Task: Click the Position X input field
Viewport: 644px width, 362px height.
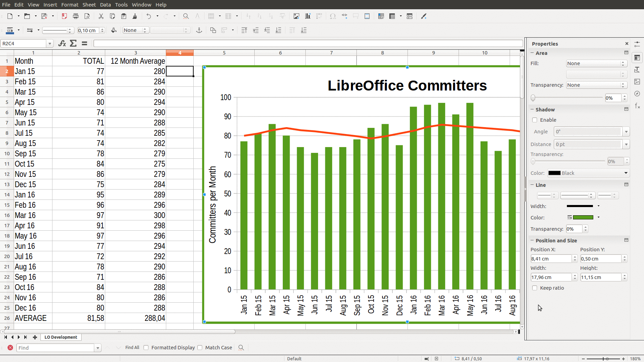Action: pyautogui.click(x=551, y=259)
